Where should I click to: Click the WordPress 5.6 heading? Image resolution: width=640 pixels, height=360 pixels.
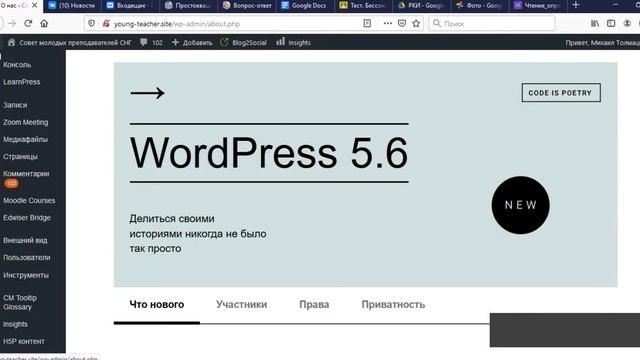(x=269, y=153)
